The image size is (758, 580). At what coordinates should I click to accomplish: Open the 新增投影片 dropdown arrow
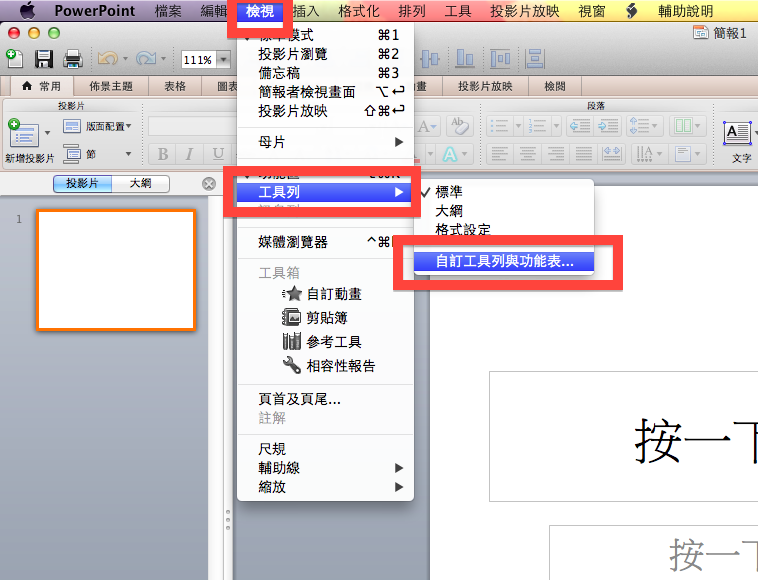click(x=47, y=133)
